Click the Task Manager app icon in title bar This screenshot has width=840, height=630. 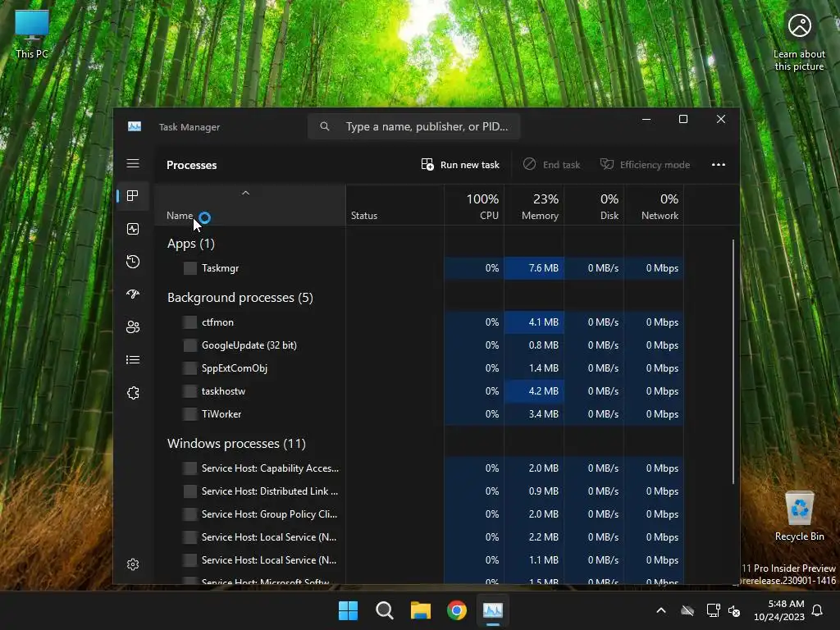click(135, 126)
